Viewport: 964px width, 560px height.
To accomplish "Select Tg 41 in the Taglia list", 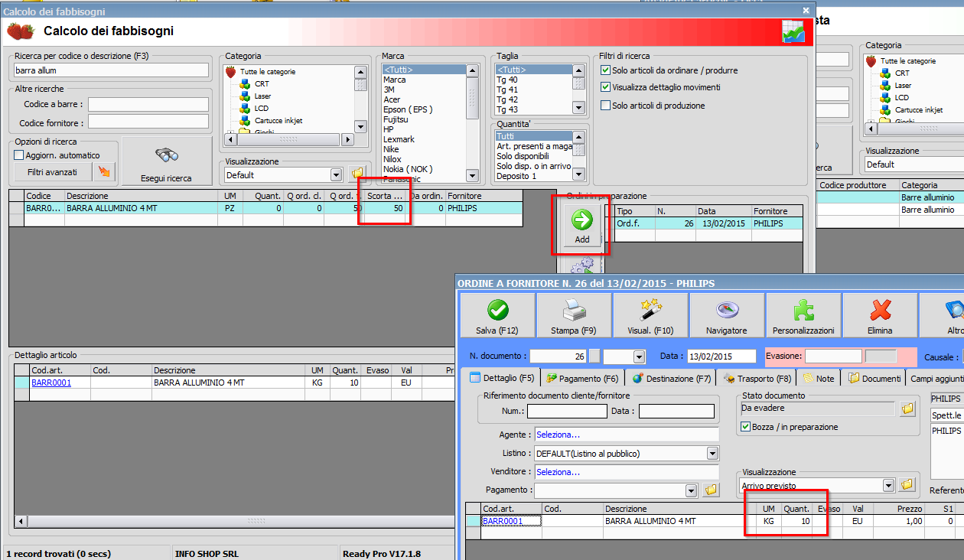I will [506, 90].
